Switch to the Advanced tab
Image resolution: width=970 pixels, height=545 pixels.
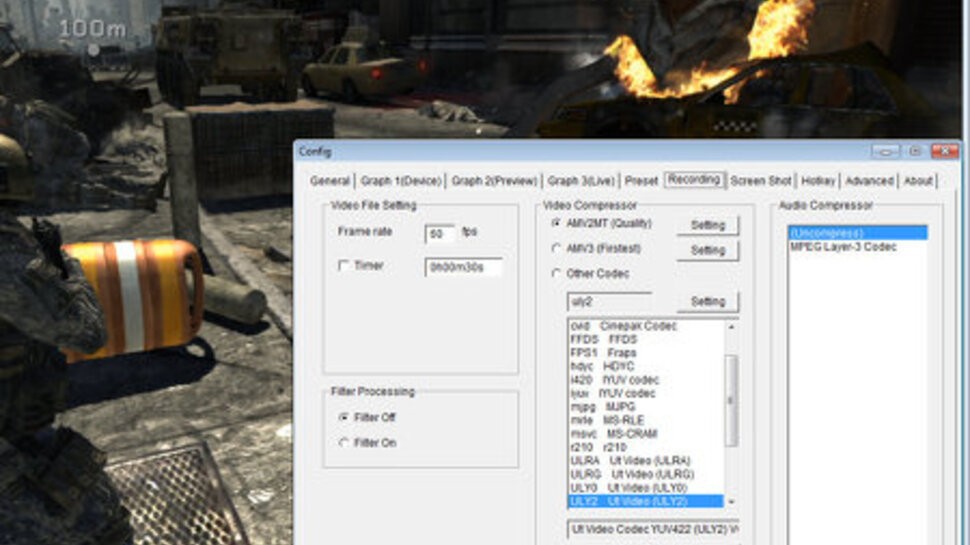(x=869, y=181)
